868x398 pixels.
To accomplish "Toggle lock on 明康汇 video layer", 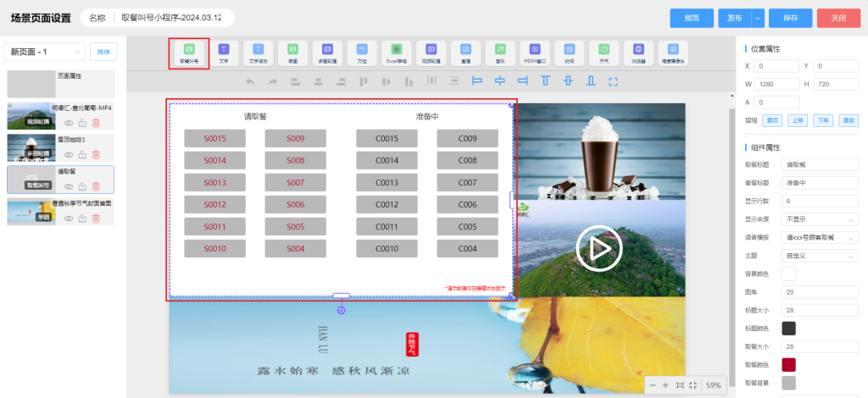I will [82, 124].
